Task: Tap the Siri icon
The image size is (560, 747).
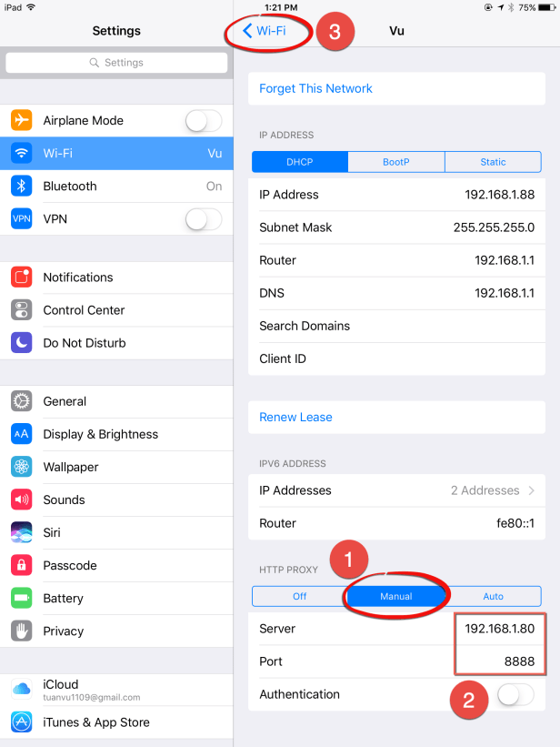Action: point(22,532)
